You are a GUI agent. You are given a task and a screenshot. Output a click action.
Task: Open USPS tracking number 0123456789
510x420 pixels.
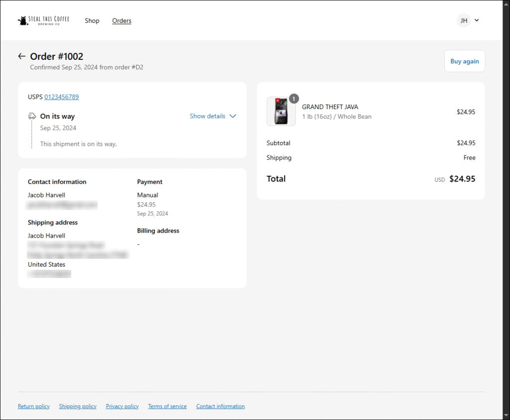pyautogui.click(x=61, y=97)
